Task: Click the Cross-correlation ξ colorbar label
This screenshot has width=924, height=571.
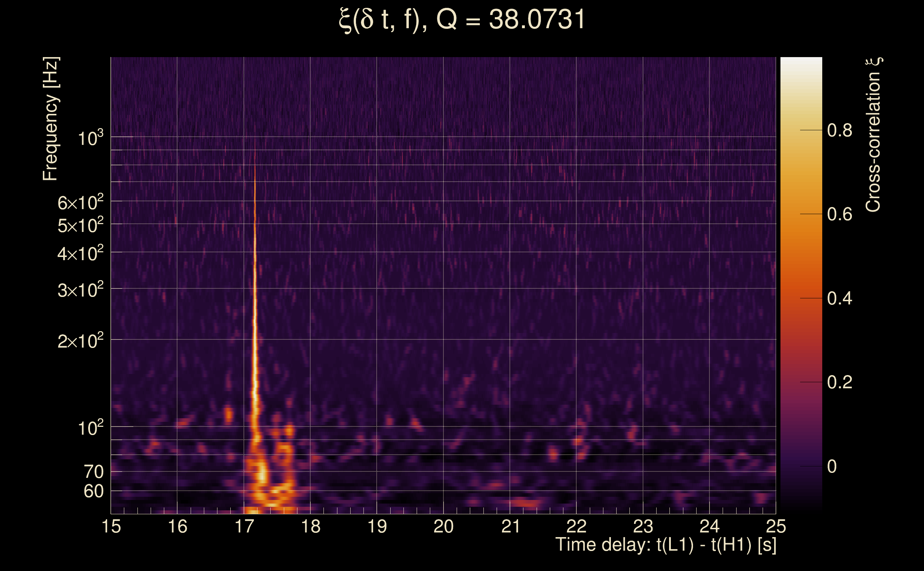Action: 873,135
